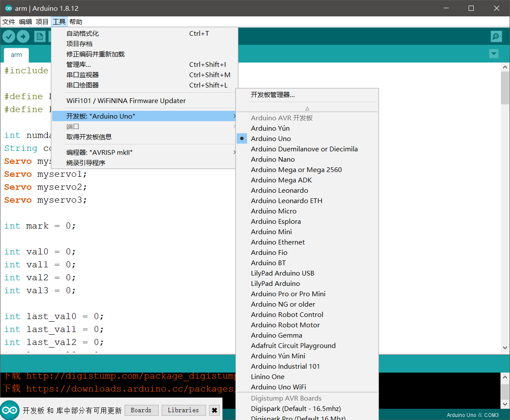Select Arduino Pro or Pro Mini

point(307,294)
